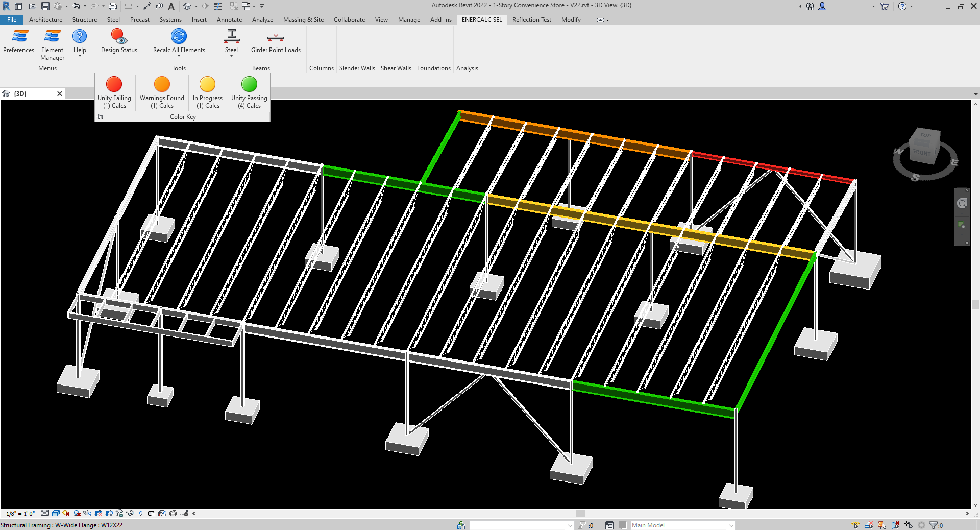Click the ENERCALC Help icon

(x=80, y=36)
